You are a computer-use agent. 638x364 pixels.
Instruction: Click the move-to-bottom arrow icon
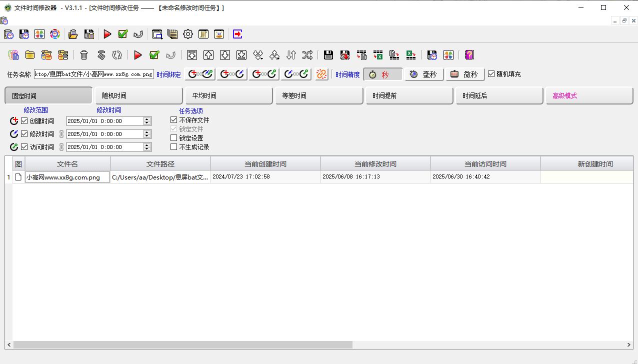click(x=241, y=55)
